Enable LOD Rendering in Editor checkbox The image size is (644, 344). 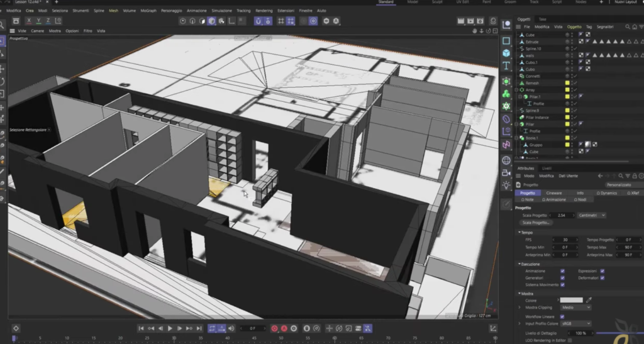point(570,340)
